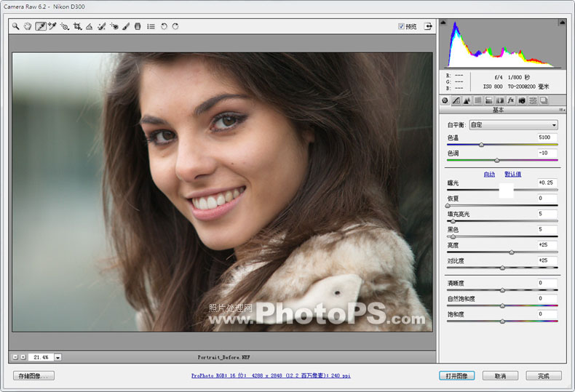Toggle shadow clipping warning in histogram

click(443, 23)
